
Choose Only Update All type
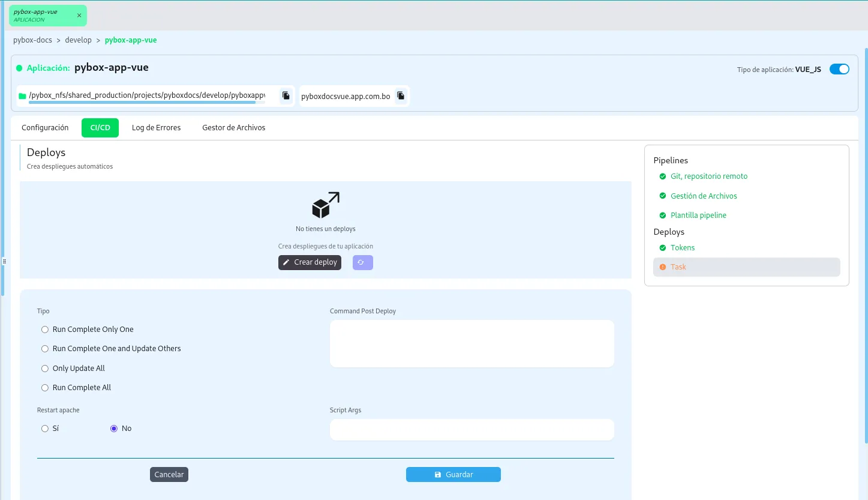coord(45,369)
